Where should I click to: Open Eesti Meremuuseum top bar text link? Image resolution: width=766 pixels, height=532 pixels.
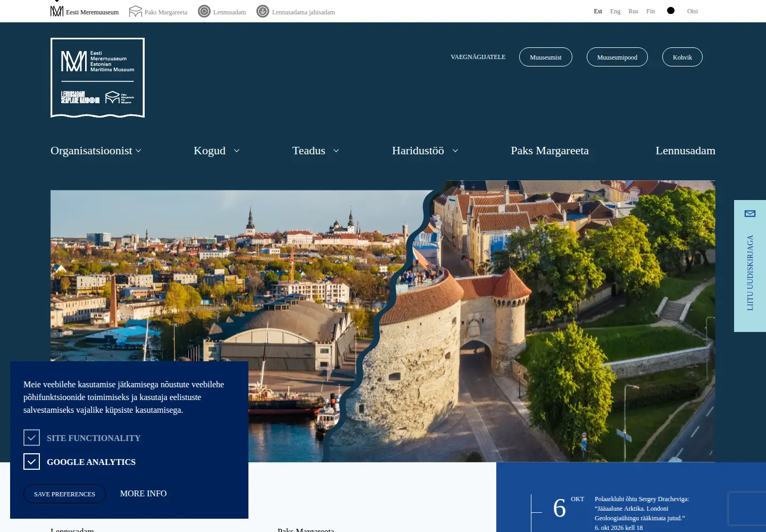click(x=93, y=12)
